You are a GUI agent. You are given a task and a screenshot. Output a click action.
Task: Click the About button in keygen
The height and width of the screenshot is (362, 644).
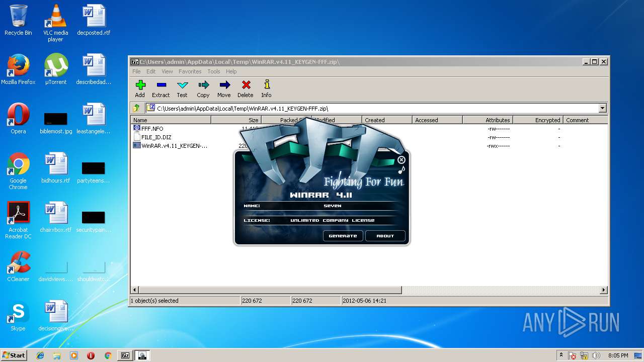click(385, 236)
